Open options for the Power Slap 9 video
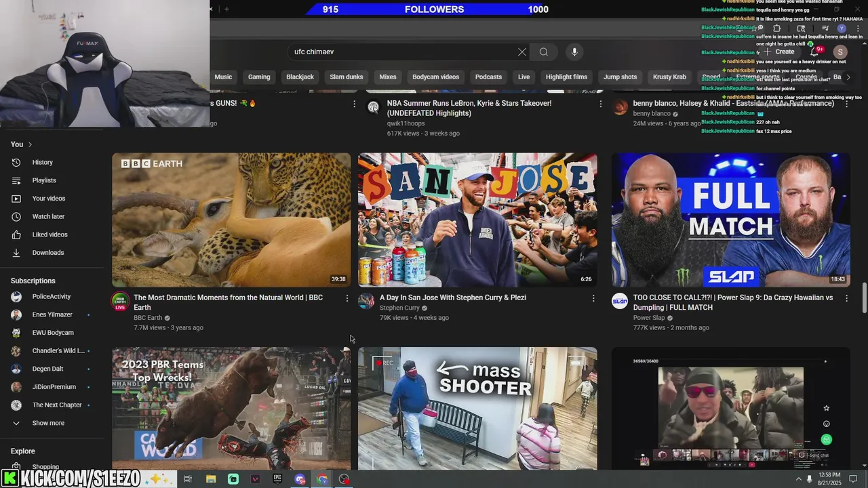868x488 pixels. pyautogui.click(x=846, y=298)
